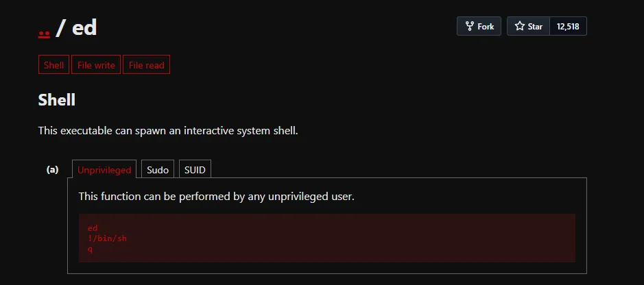The height and width of the screenshot is (285, 644).
Task: Click the 'ed' page title
Action: [x=84, y=28]
